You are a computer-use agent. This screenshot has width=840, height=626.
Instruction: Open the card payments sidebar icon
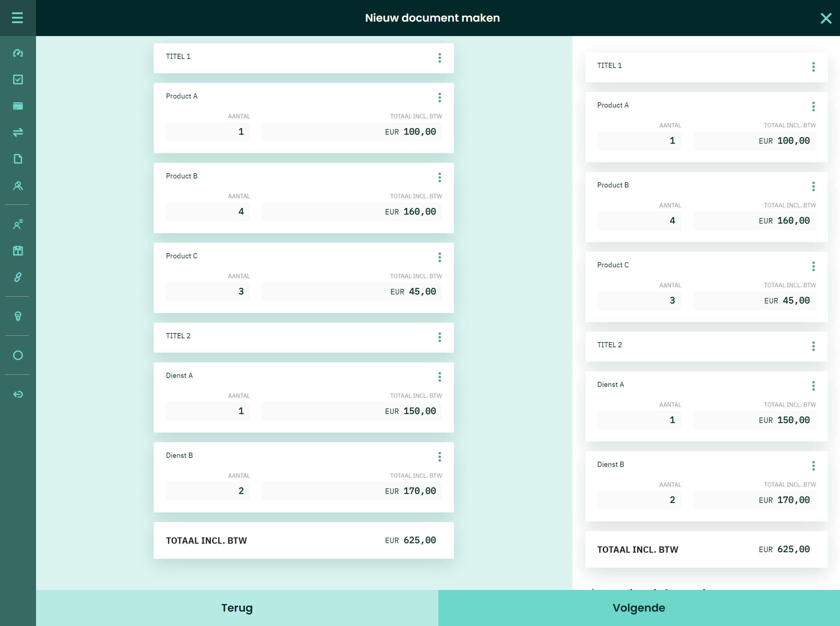pos(18,106)
